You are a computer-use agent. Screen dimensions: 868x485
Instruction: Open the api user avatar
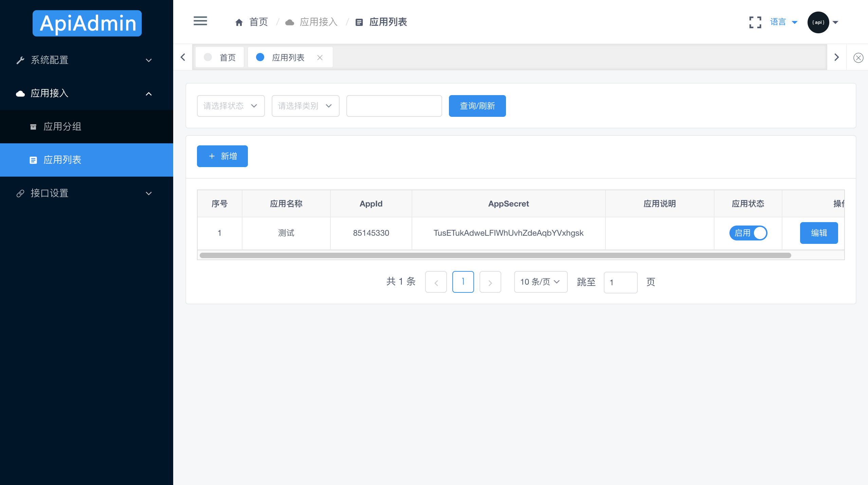[818, 22]
